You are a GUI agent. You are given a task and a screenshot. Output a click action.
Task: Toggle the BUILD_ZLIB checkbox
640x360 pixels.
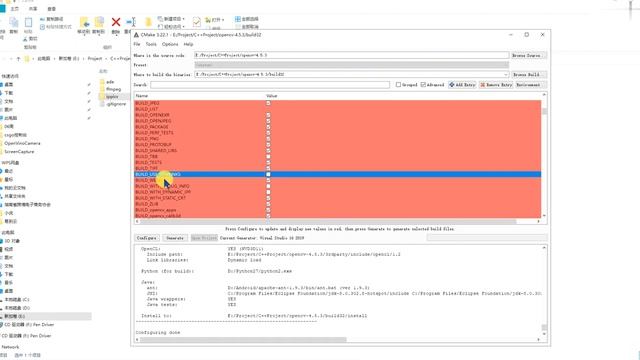click(x=268, y=204)
